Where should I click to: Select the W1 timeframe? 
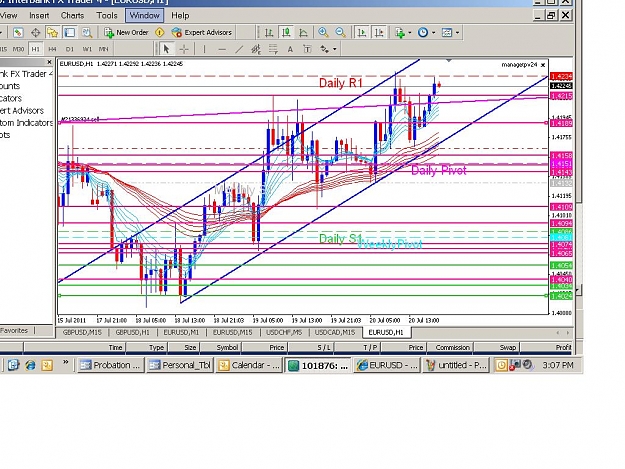point(87,49)
